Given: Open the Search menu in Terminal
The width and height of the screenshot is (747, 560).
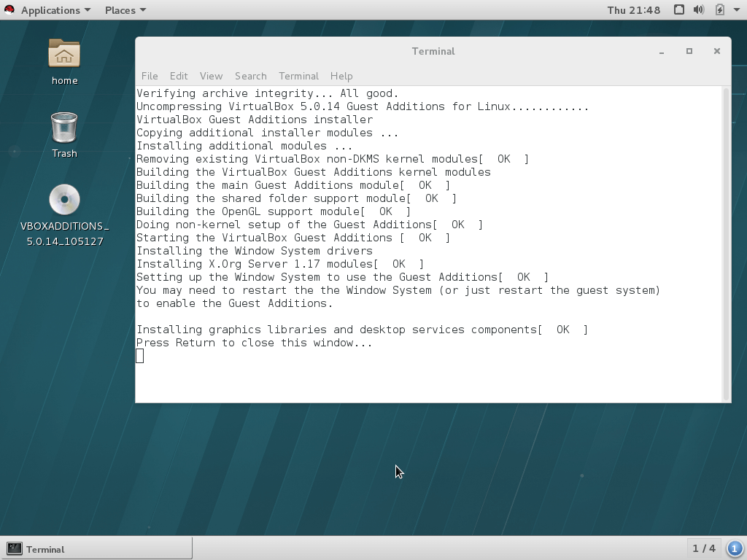Looking at the screenshot, I should 251,76.
